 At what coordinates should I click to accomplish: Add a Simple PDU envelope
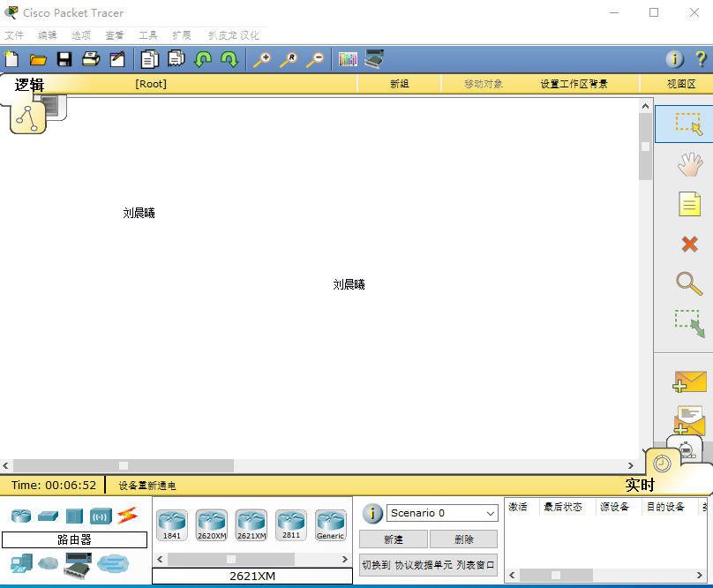tap(689, 381)
